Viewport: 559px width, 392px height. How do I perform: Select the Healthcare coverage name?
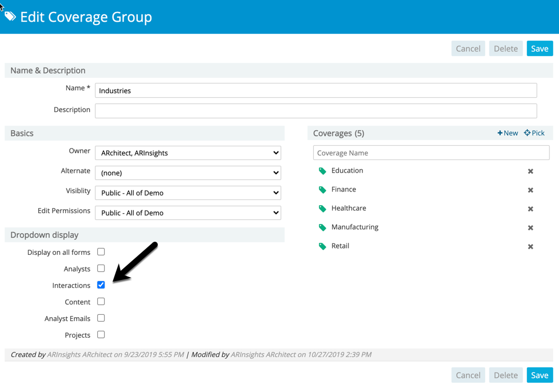[349, 208]
